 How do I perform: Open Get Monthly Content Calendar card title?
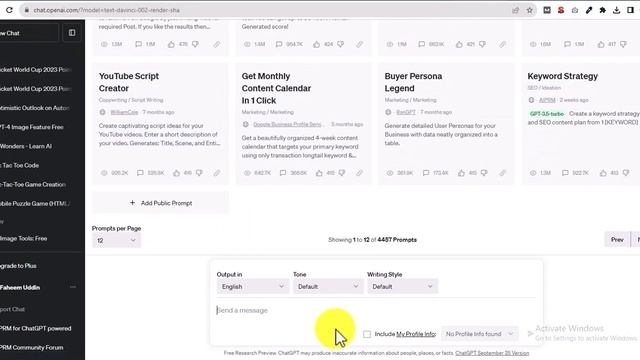tap(276, 88)
